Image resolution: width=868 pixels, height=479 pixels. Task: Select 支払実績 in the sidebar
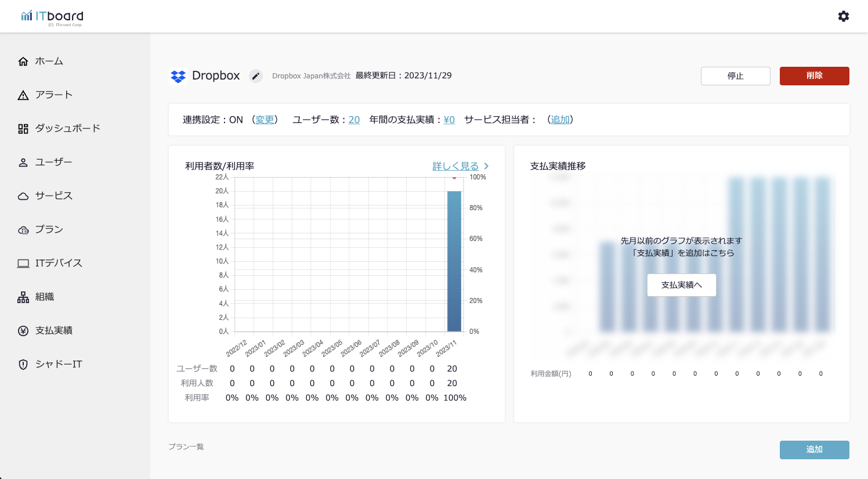point(54,331)
